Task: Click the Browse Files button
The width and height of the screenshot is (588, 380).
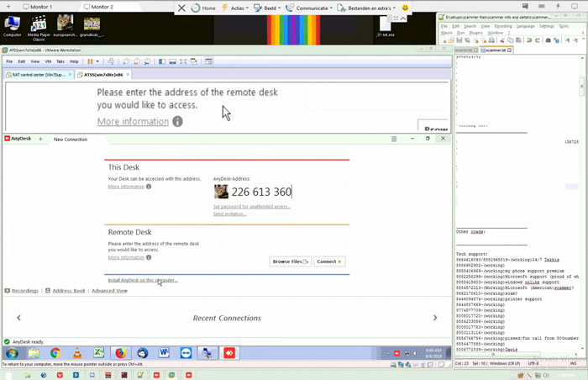Action: tap(291, 261)
